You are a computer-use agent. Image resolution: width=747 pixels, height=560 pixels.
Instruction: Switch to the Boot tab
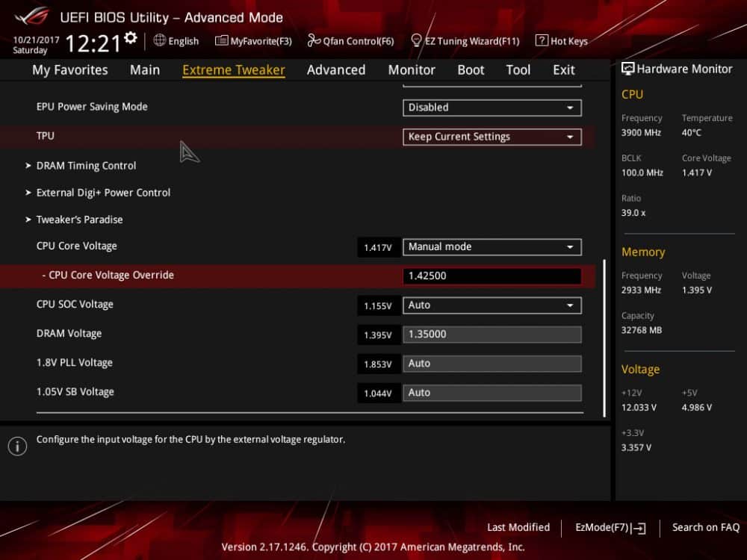coord(471,70)
